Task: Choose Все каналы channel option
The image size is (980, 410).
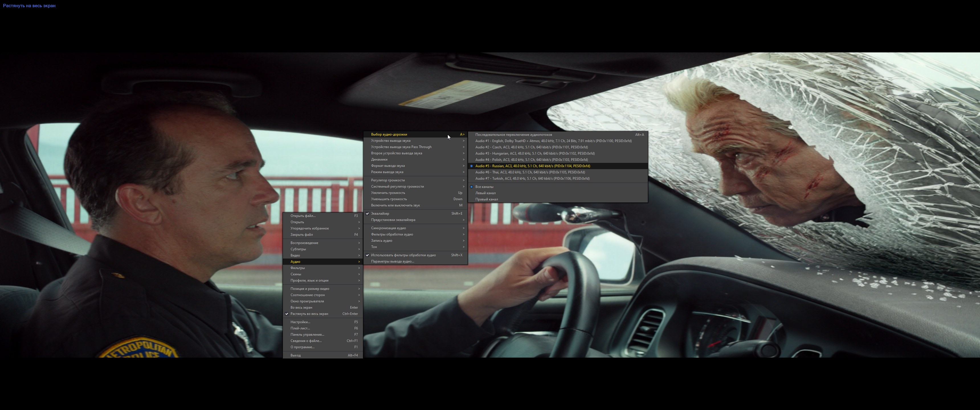Action: point(558,187)
